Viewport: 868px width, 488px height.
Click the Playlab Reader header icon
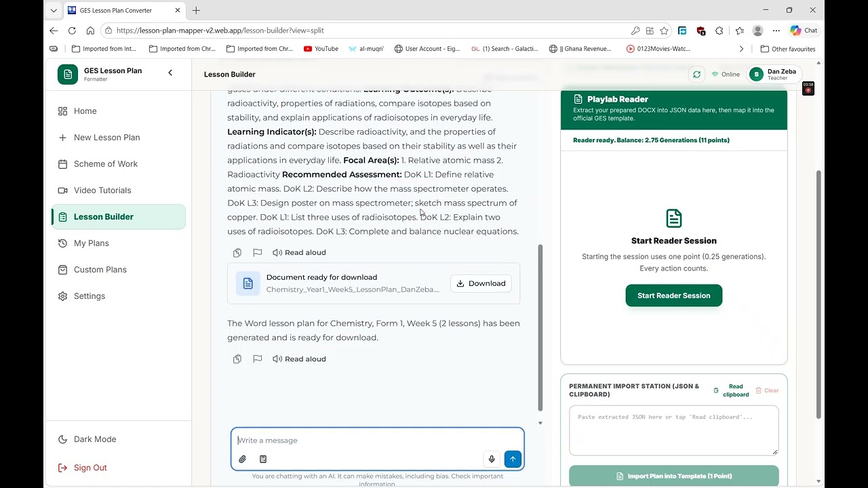pos(578,99)
